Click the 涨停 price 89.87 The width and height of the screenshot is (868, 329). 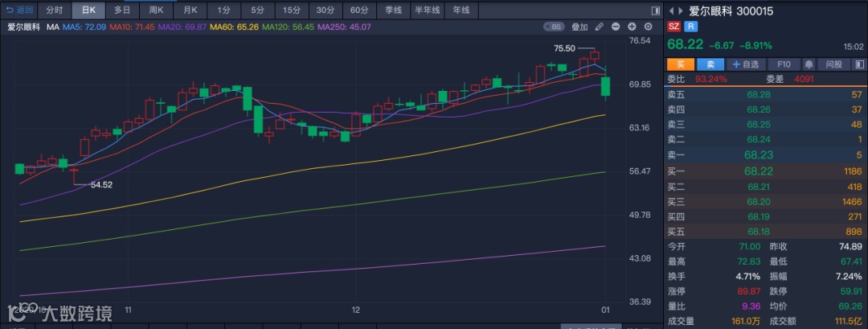tap(748, 291)
